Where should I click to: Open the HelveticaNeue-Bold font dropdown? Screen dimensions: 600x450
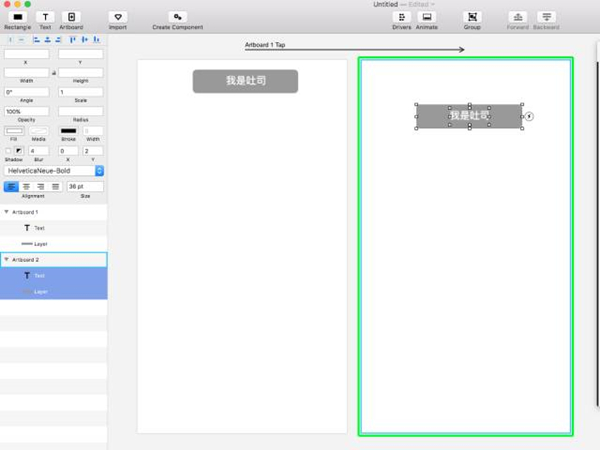54,171
